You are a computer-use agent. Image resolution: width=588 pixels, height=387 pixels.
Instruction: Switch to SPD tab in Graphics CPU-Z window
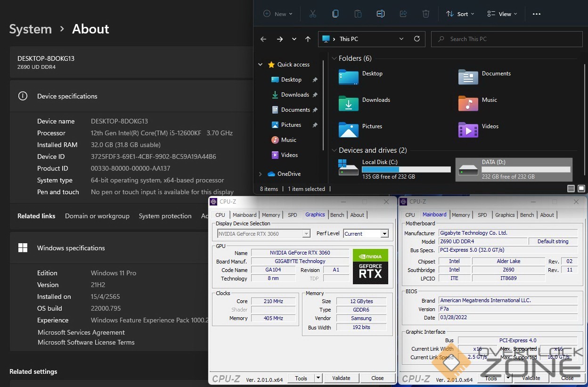click(292, 215)
